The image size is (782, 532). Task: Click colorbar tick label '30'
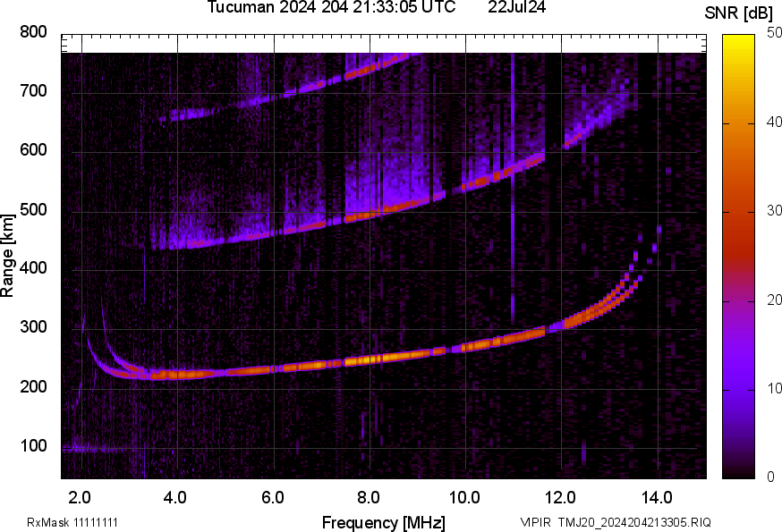(x=774, y=210)
